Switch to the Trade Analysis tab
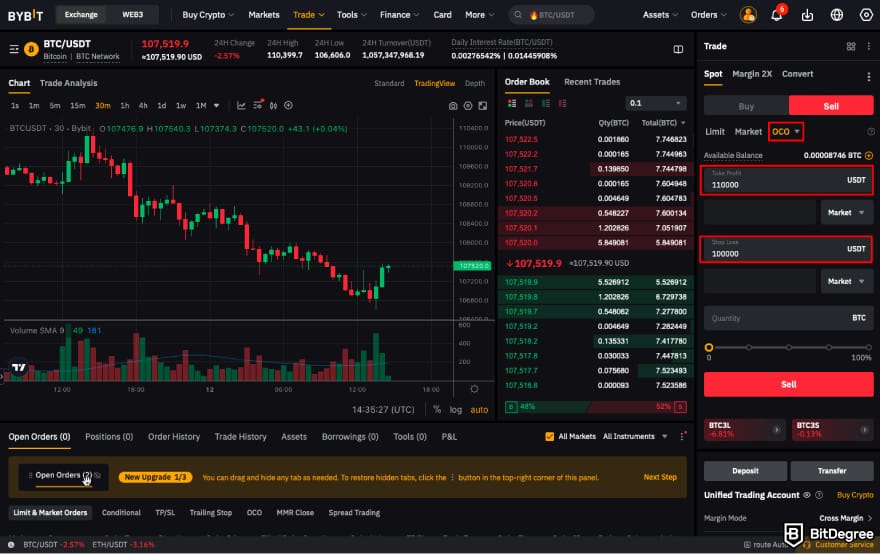Viewport: 880px width, 554px height. tap(68, 83)
